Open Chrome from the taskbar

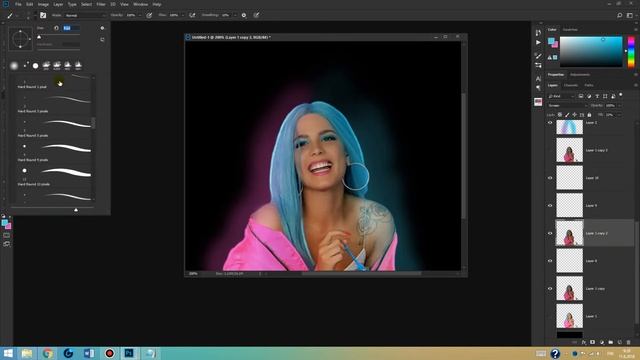coord(47,353)
